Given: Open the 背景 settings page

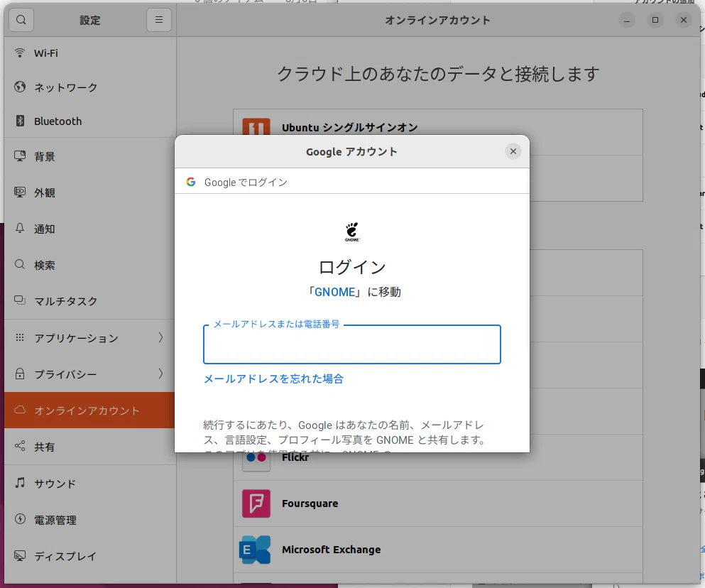Looking at the screenshot, I should click(x=90, y=156).
